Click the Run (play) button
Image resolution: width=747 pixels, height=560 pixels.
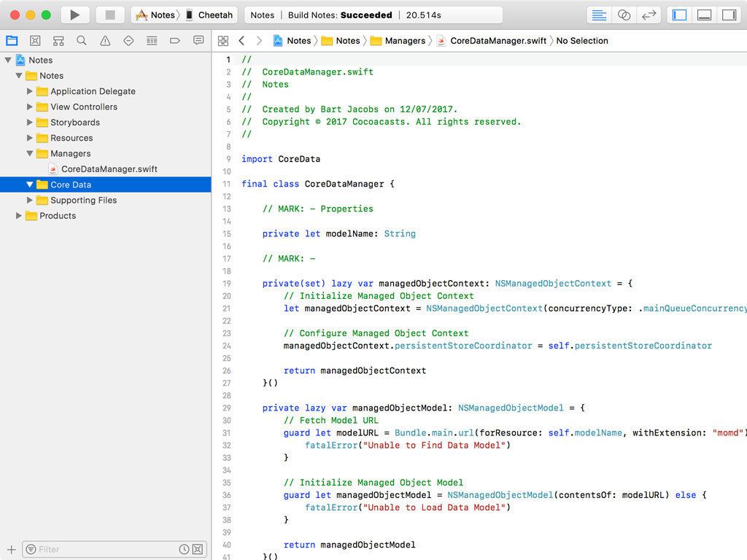(x=74, y=15)
